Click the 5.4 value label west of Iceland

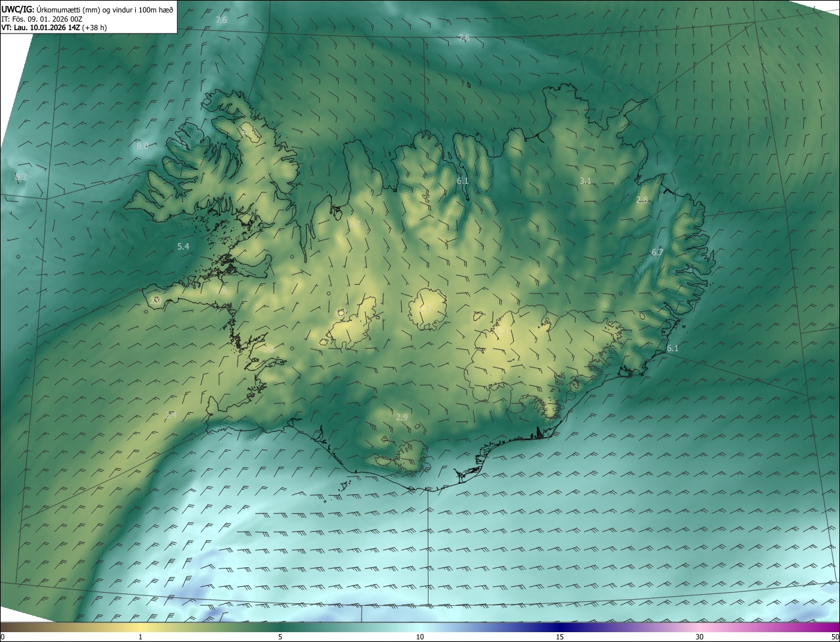[183, 246]
